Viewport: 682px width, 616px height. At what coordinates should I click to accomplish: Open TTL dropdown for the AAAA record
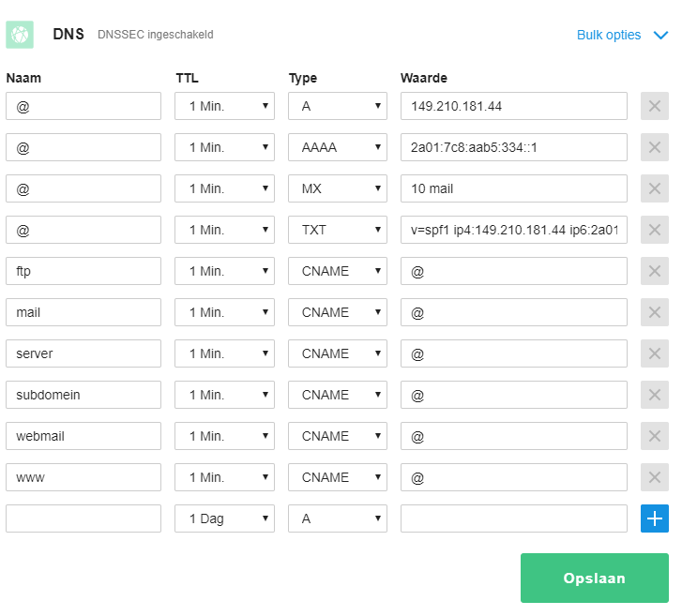[224, 147]
